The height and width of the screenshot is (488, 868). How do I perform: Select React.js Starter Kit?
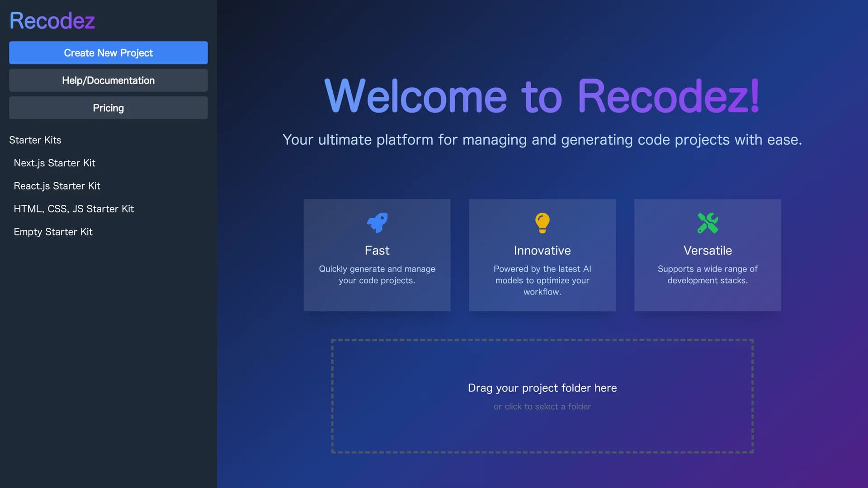point(57,186)
